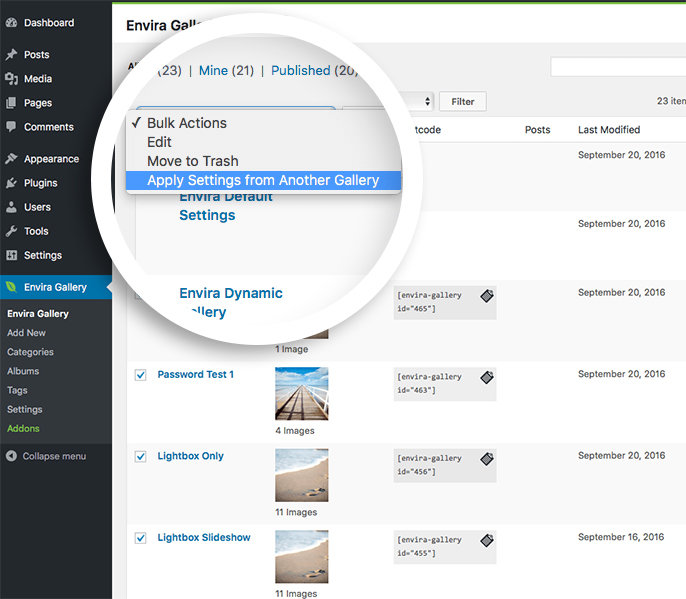Select Envira Gallery submenu heading

click(38, 314)
